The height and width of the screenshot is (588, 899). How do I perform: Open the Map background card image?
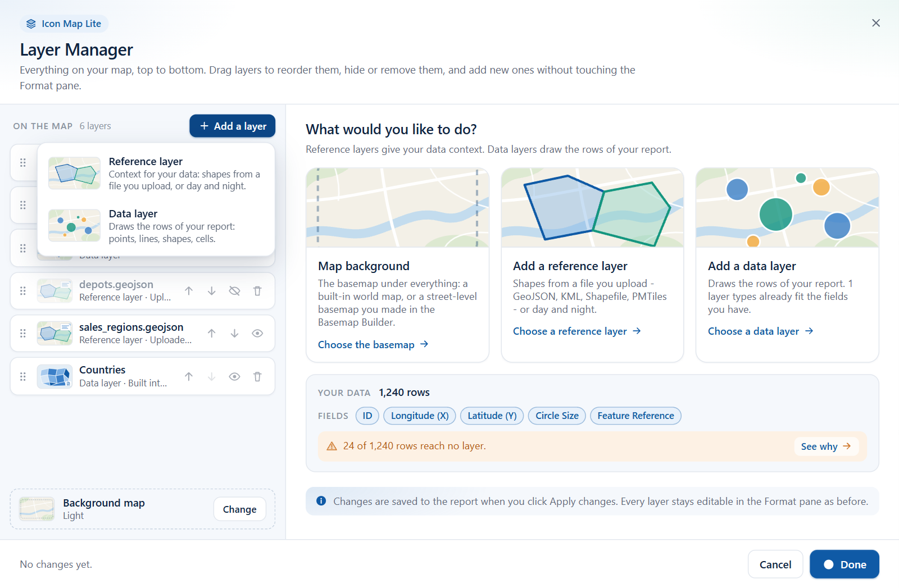(x=397, y=208)
